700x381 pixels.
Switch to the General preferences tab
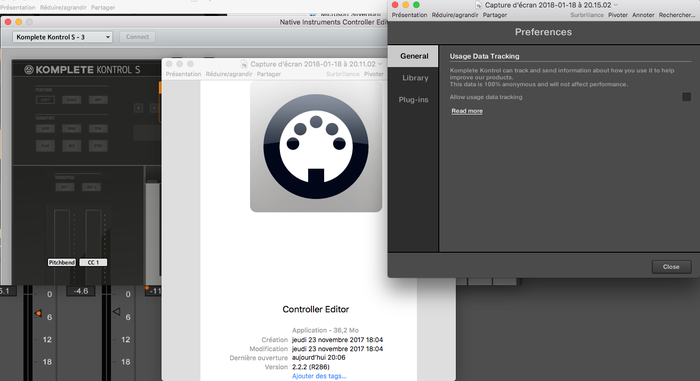tap(413, 56)
